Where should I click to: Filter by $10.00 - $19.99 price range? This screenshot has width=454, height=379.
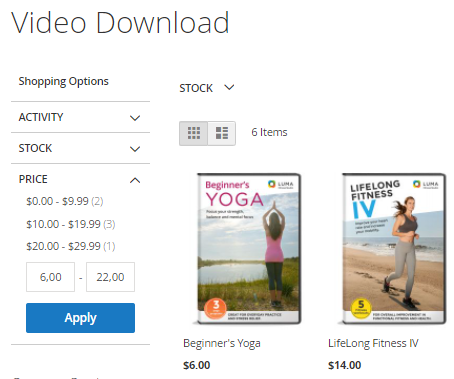(71, 224)
